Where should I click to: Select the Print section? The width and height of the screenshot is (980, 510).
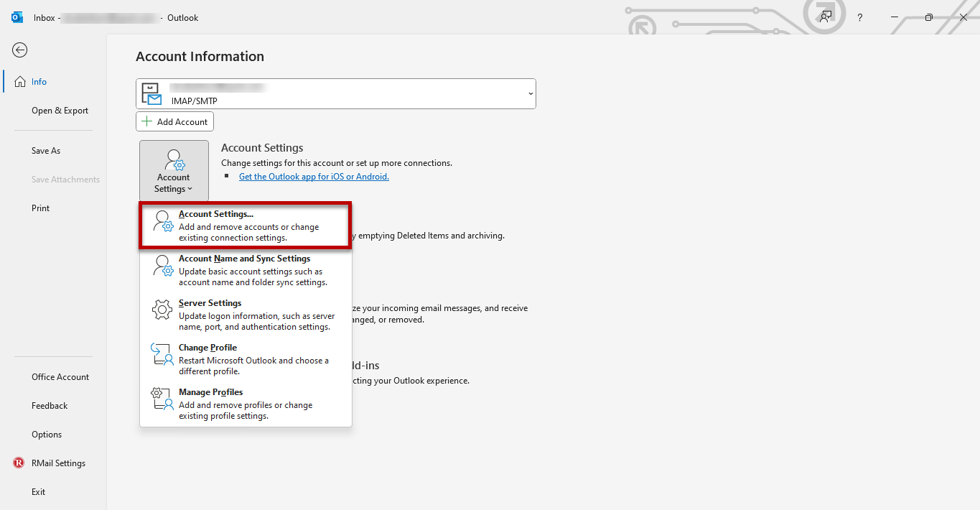pyautogui.click(x=39, y=208)
